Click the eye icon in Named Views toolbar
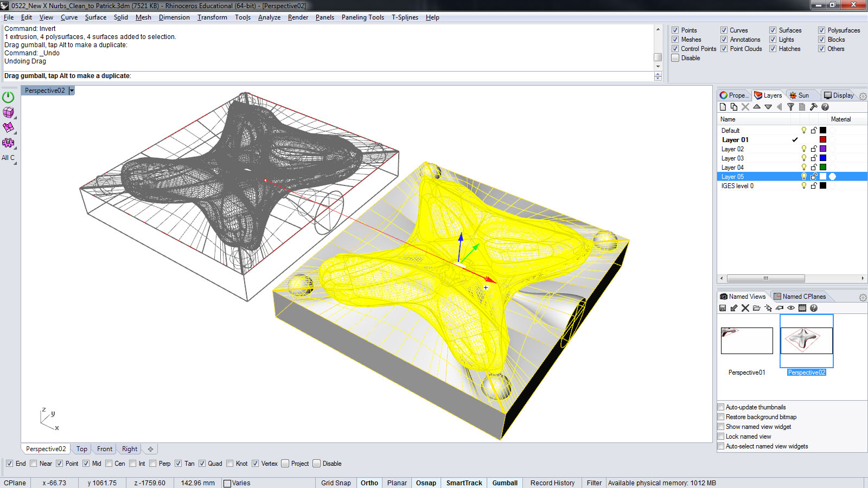 pyautogui.click(x=791, y=308)
